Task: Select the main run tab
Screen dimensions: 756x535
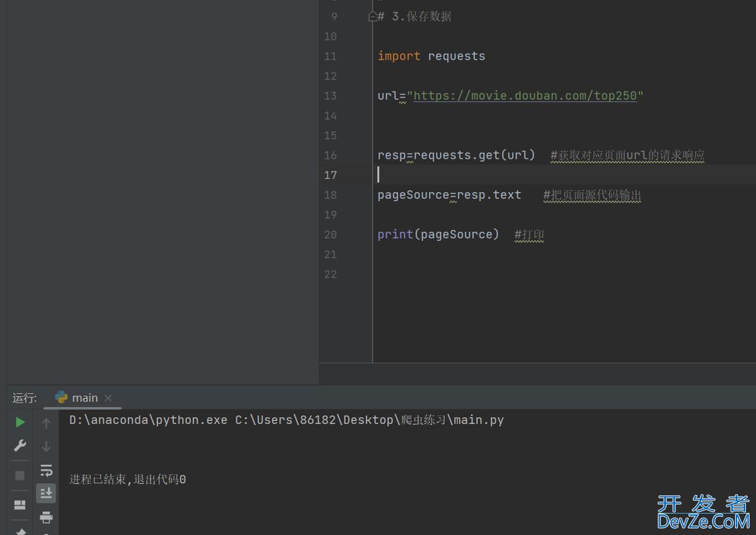Action: pos(84,398)
